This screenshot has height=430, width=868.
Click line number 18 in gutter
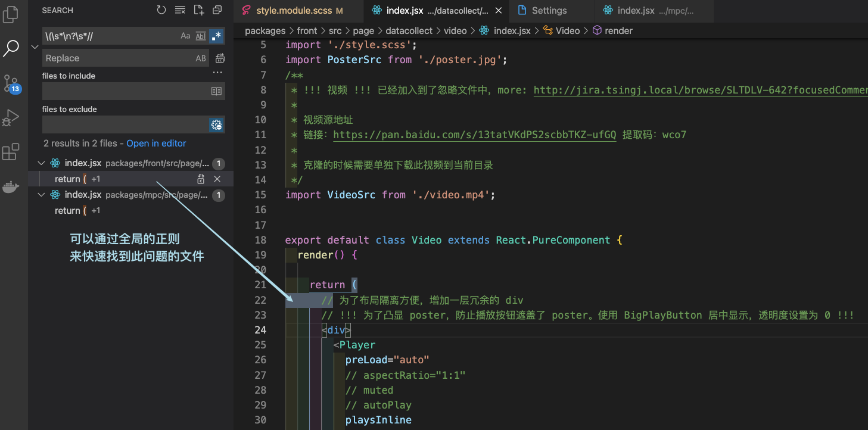point(260,240)
